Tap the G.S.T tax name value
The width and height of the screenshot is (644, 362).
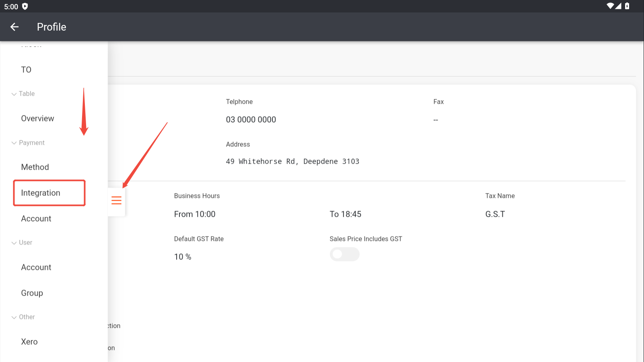pos(495,214)
